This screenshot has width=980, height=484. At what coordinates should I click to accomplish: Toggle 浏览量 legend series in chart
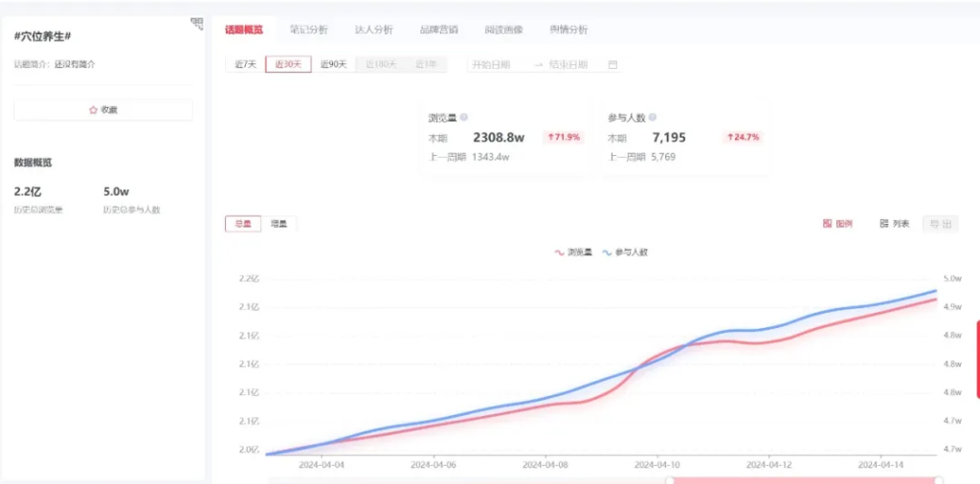(x=573, y=253)
